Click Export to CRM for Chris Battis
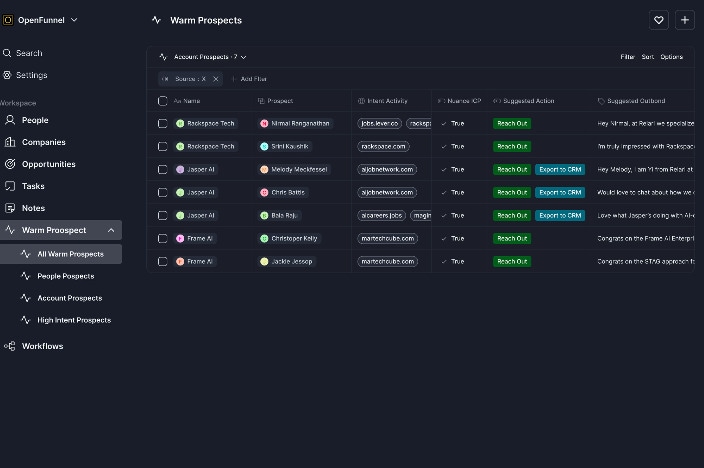This screenshot has width=704, height=468. [x=559, y=192]
